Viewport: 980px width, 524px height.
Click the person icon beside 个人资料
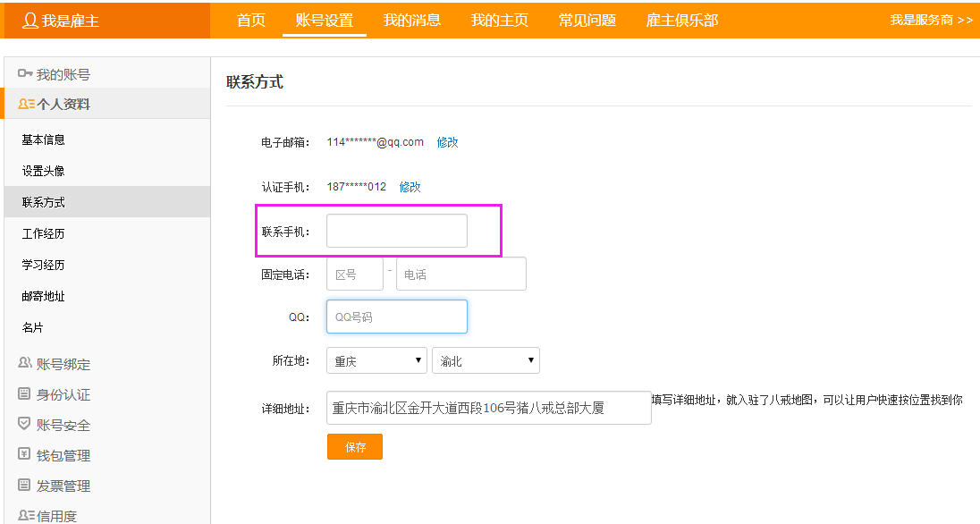point(26,104)
